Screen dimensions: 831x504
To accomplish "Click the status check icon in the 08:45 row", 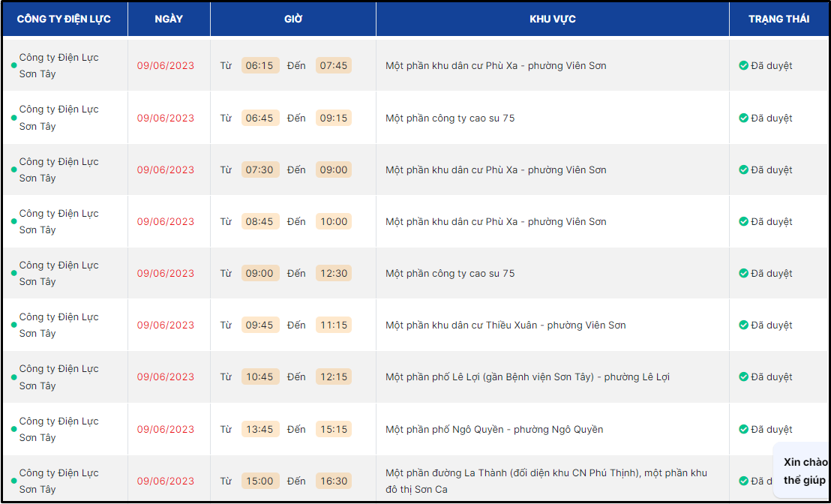I will (743, 222).
